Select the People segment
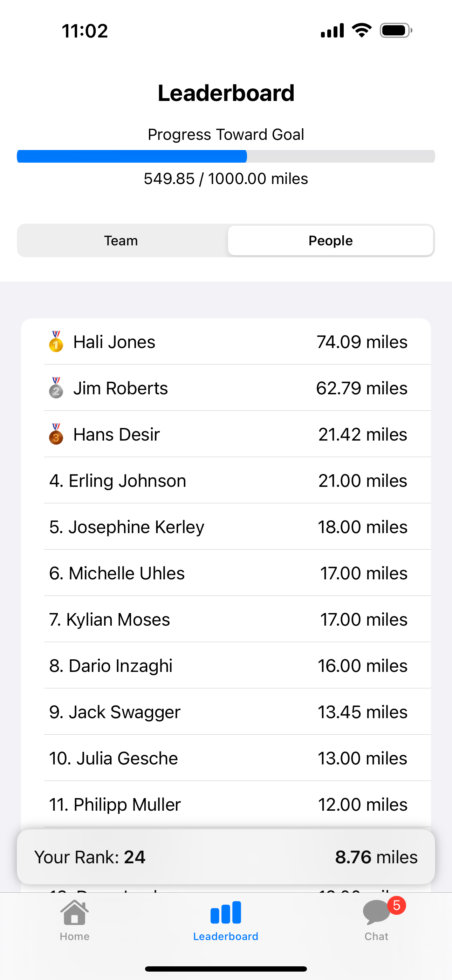The height and width of the screenshot is (980, 452). tap(330, 240)
